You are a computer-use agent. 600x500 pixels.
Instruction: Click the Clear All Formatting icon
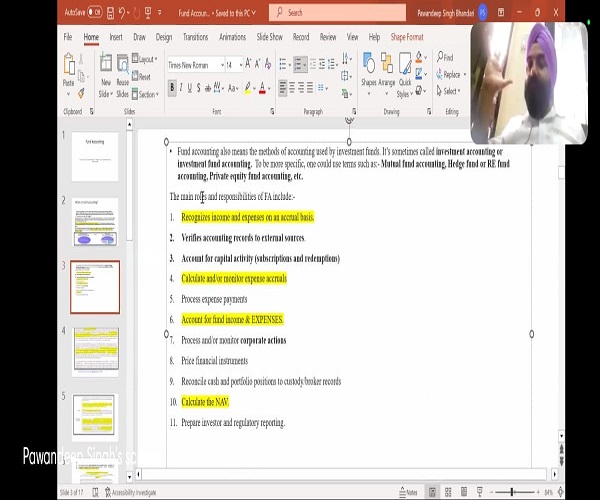pos(267,64)
